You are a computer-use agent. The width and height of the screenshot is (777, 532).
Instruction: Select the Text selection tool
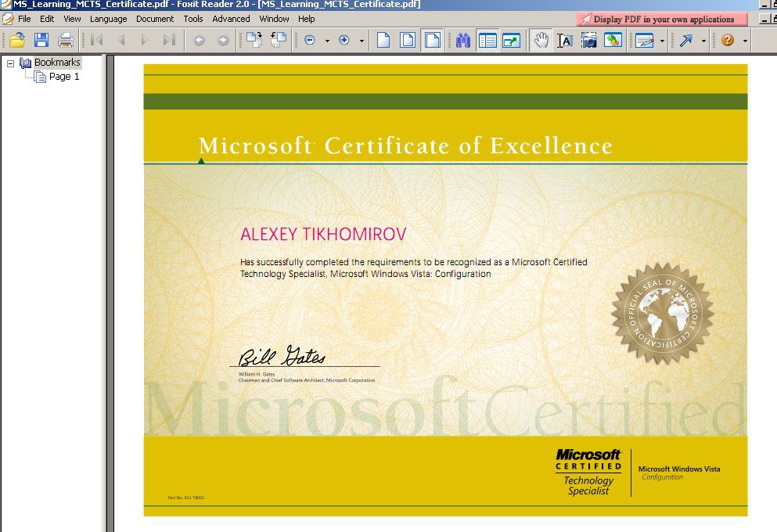tap(565, 40)
